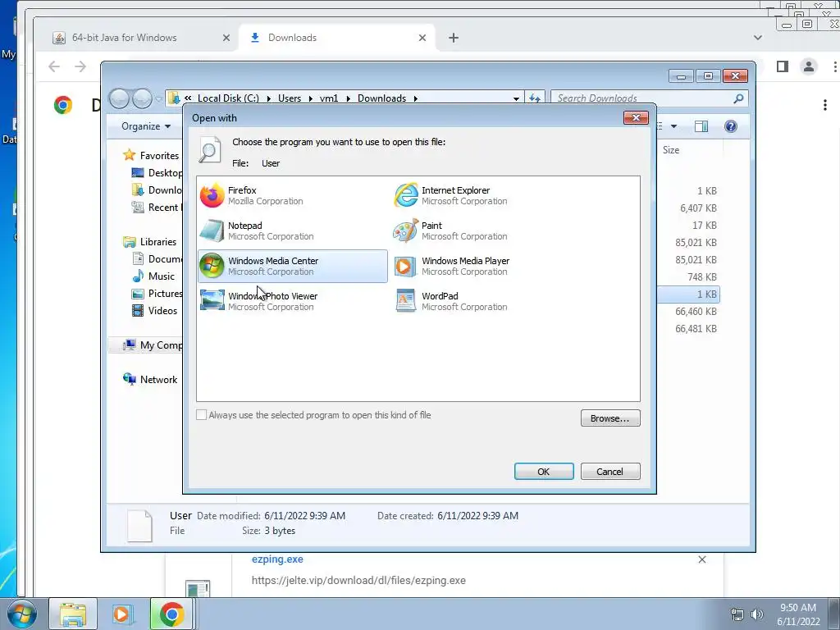This screenshot has width=840, height=630.
Task: Pick Paint from the program list
Action: click(x=486, y=231)
